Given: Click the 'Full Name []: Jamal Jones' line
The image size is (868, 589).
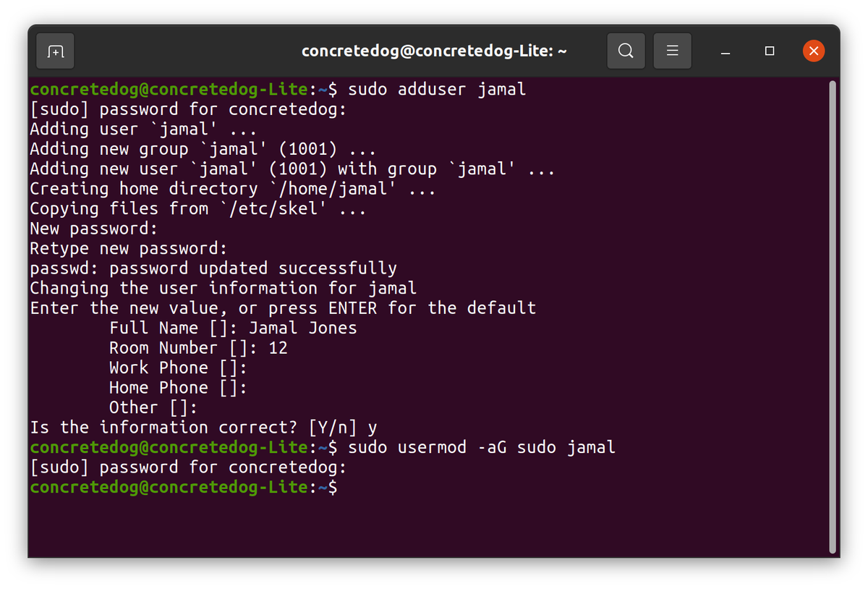Looking at the screenshot, I should click(x=233, y=328).
